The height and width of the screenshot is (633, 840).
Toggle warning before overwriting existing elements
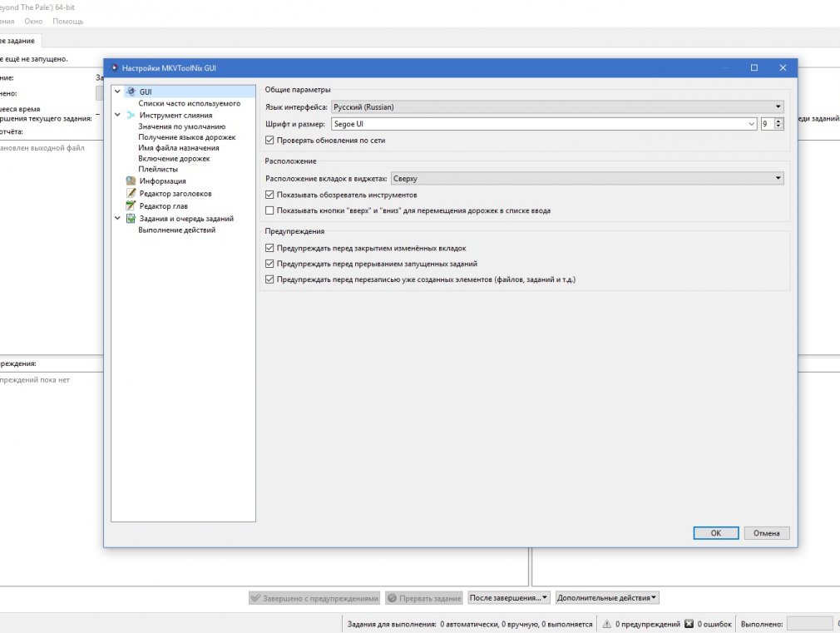coord(269,279)
